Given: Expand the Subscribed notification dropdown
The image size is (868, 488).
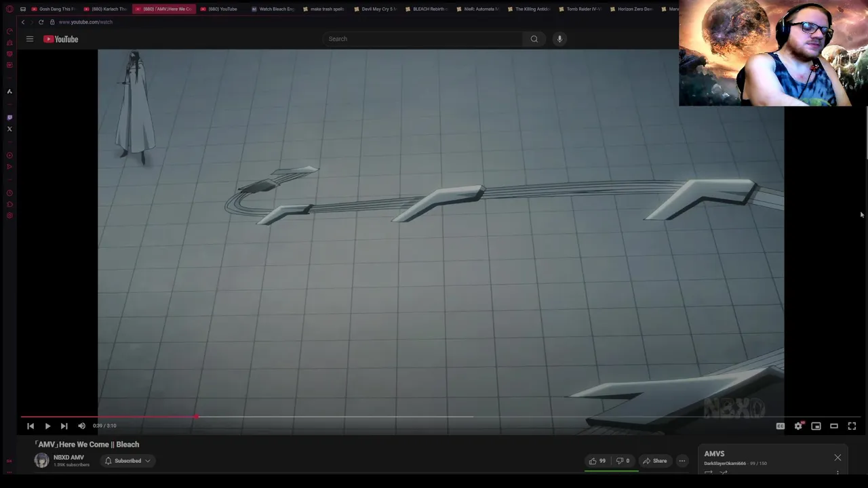Looking at the screenshot, I should point(127,461).
